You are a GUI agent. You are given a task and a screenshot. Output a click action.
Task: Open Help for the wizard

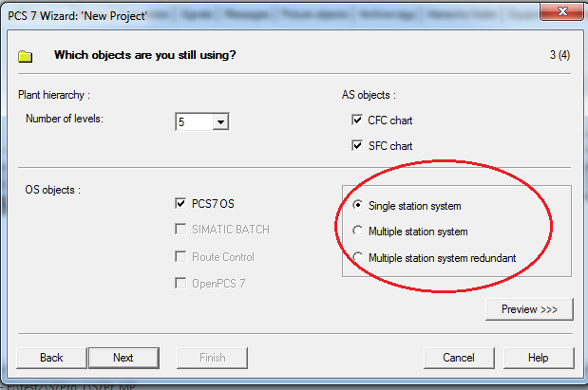click(539, 358)
